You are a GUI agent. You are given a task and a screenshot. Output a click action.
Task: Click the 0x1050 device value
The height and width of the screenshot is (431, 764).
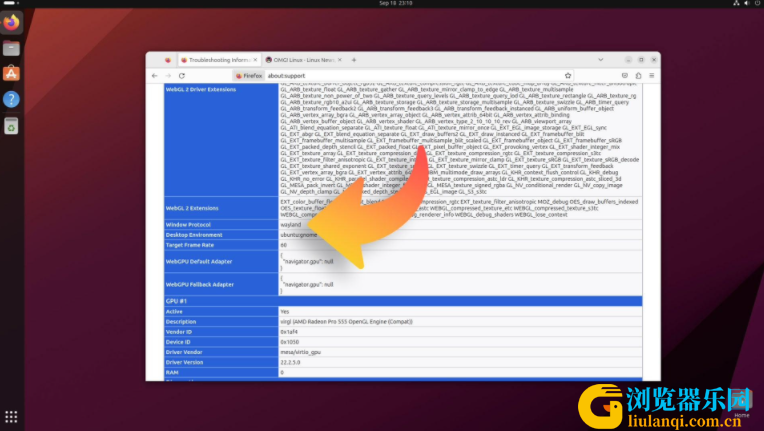tap(289, 342)
